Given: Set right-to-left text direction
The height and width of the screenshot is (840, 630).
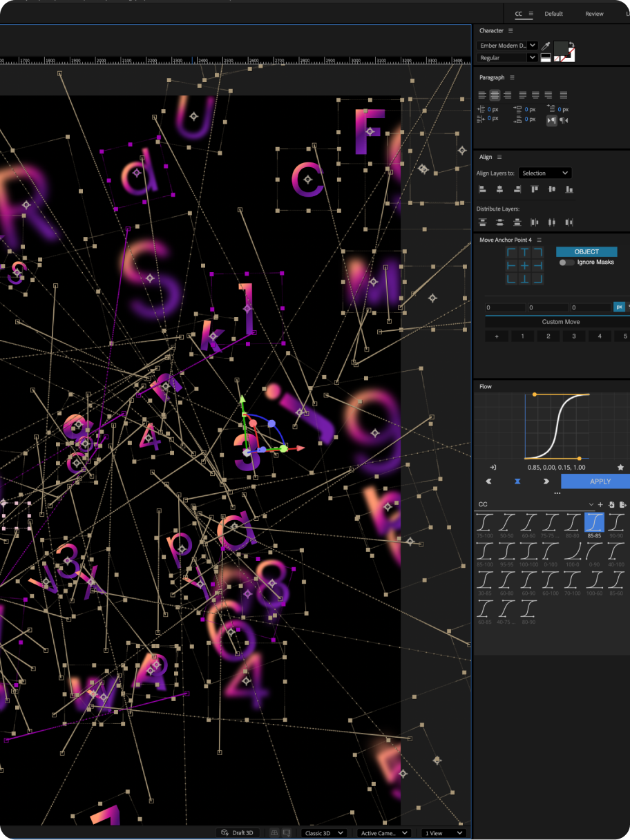Looking at the screenshot, I should [564, 120].
